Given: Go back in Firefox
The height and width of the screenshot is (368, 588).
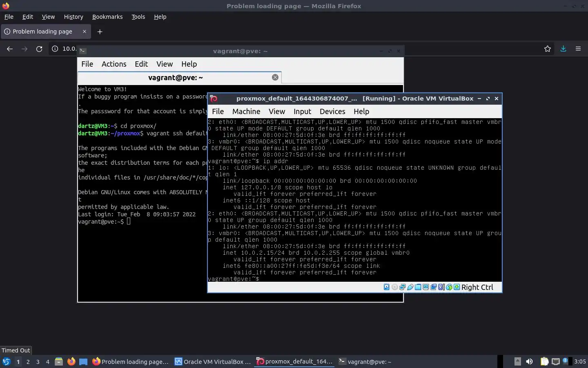Looking at the screenshot, I should [10, 49].
